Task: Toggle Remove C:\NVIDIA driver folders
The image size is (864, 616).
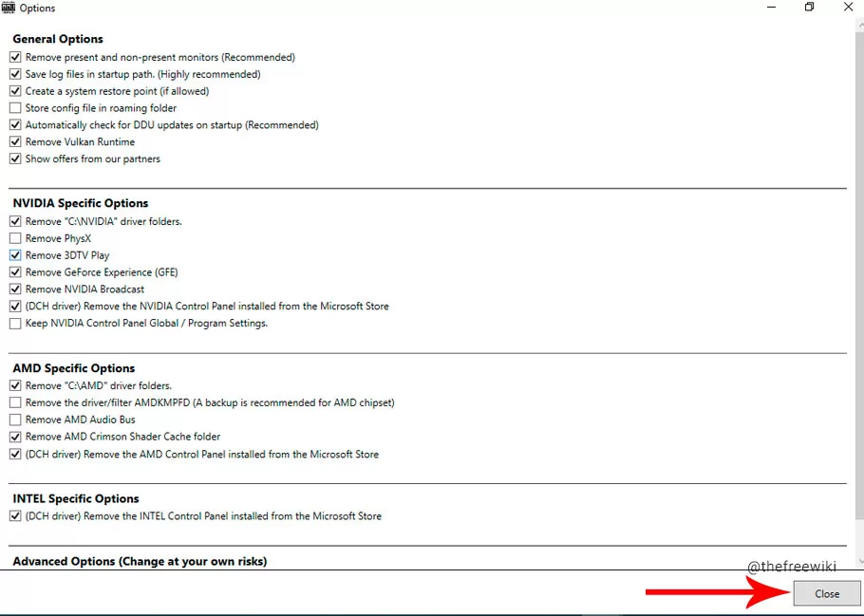Action: pos(15,221)
